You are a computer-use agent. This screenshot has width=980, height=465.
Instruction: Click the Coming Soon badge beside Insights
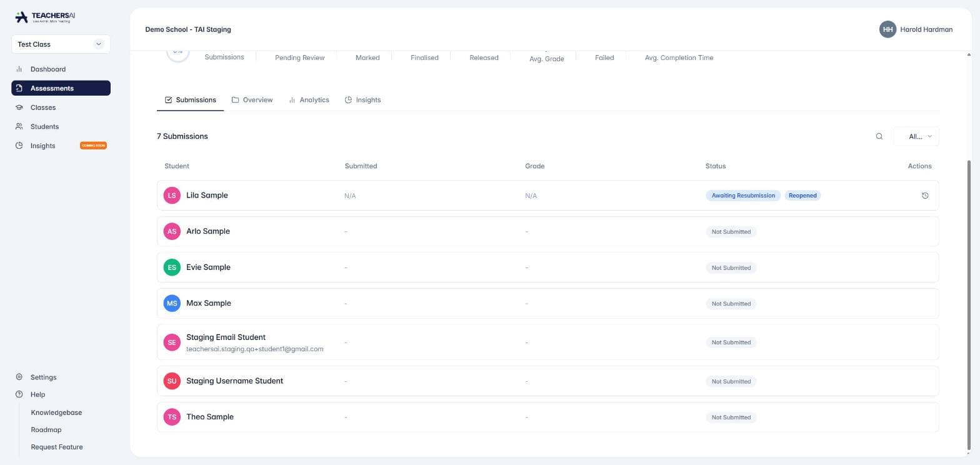point(93,146)
